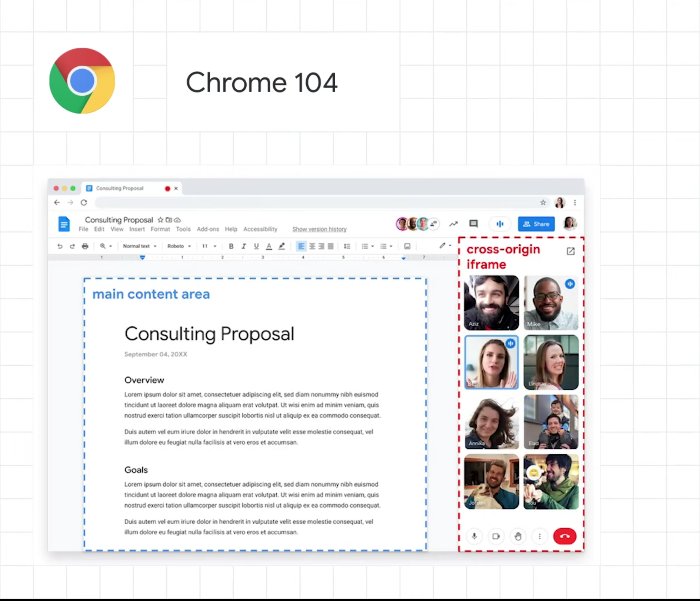Open the activity dashboard trend icon
The width and height of the screenshot is (700, 601).
click(453, 224)
